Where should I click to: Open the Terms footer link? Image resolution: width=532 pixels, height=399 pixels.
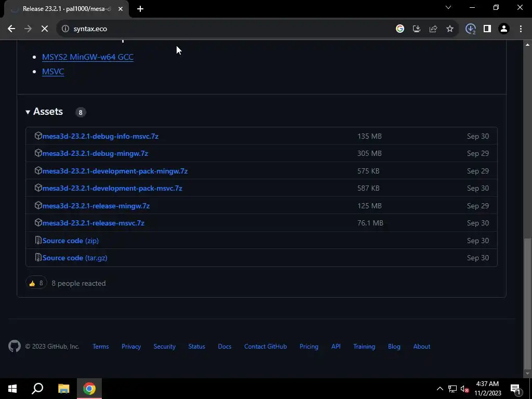(101, 347)
